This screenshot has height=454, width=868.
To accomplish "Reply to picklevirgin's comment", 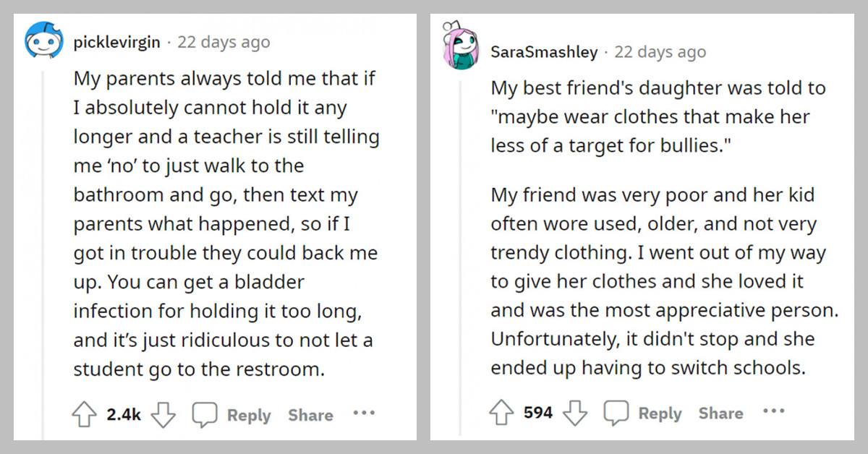I will [248, 415].
